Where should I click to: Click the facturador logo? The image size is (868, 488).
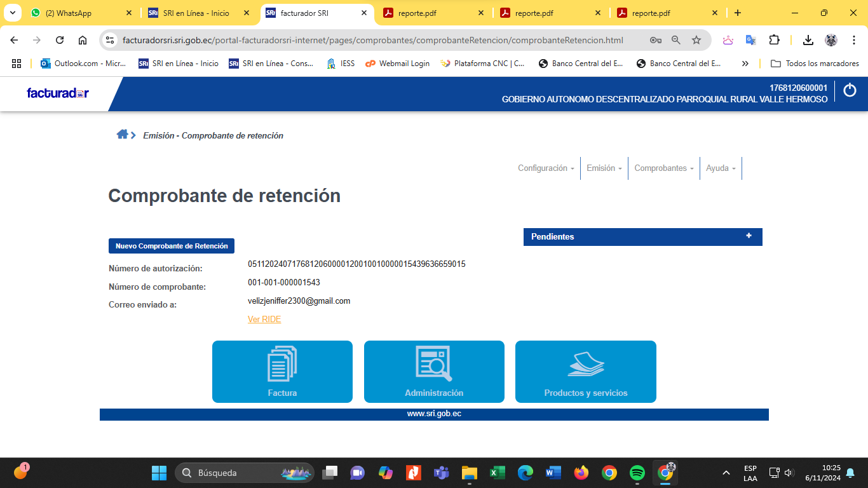58,93
